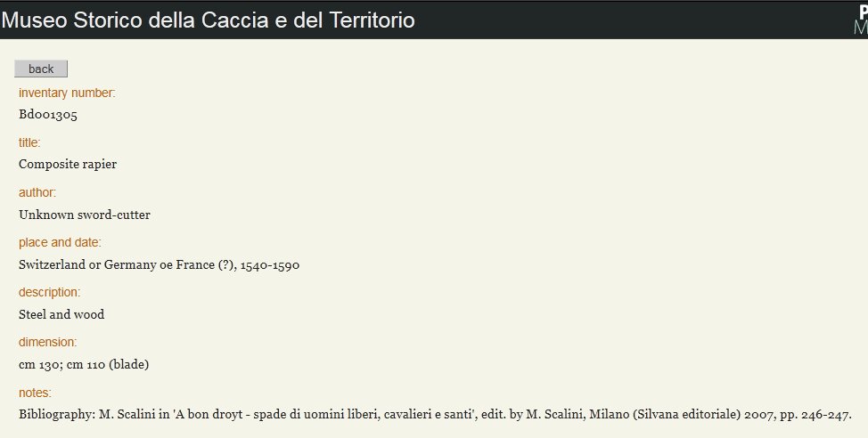The height and width of the screenshot is (438, 868).
Task: Click the Museo Storico della Caccia header title
Action: (x=209, y=20)
